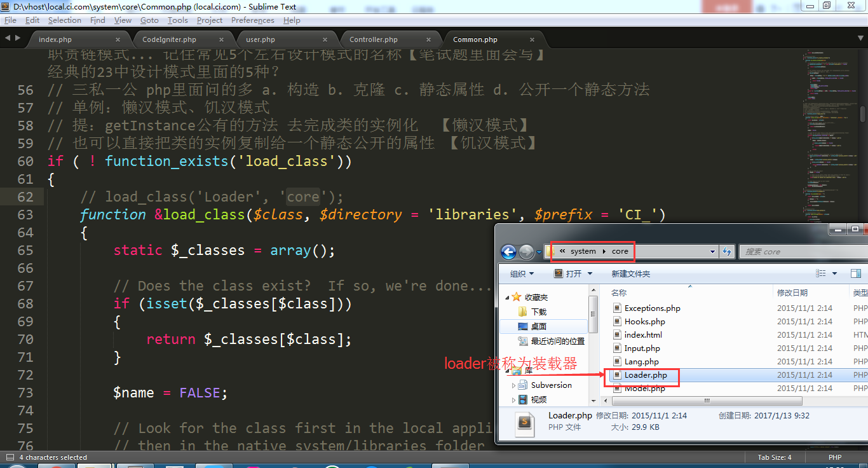Click the 新建文件夹 button
The width and height of the screenshot is (868, 468).
tap(630, 273)
